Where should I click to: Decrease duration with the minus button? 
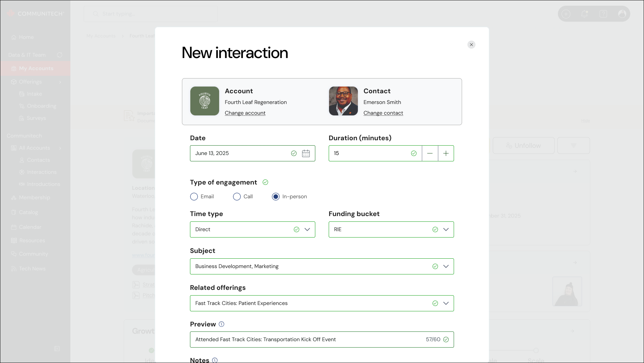coord(430,153)
